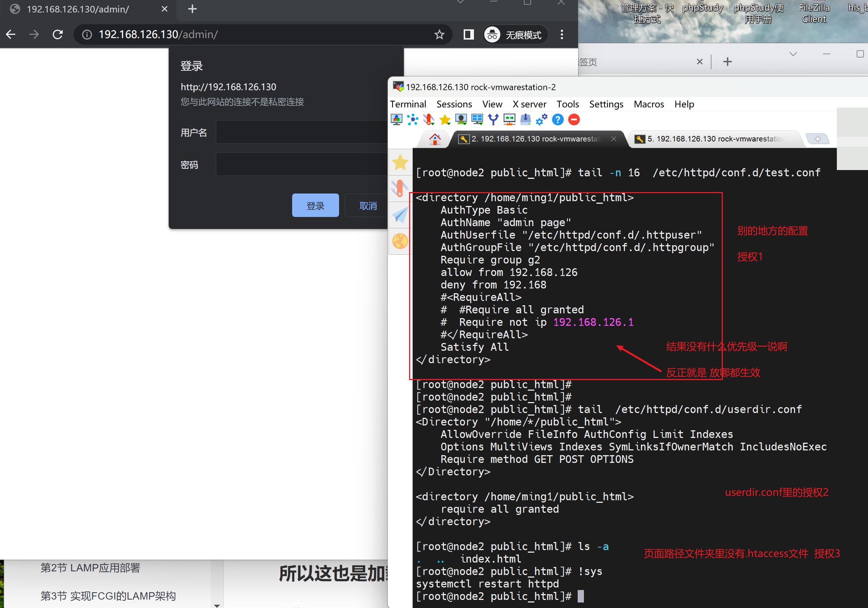Bookmark this page with star icon
Viewport: 868px width, 608px height.
click(439, 35)
